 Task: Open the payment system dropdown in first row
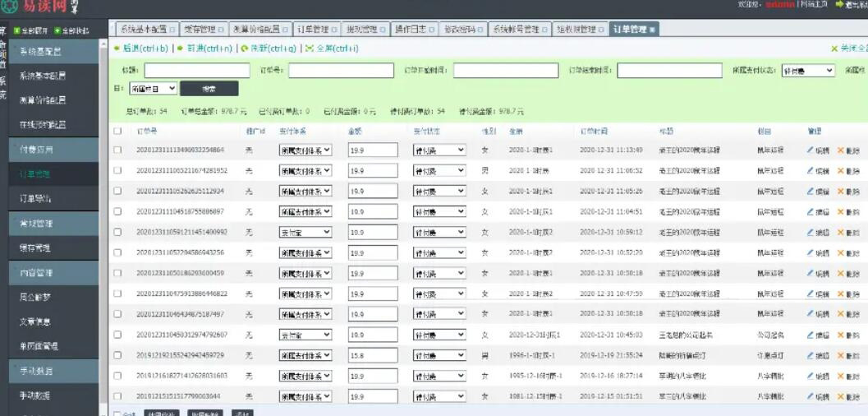[x=305, y=150]
